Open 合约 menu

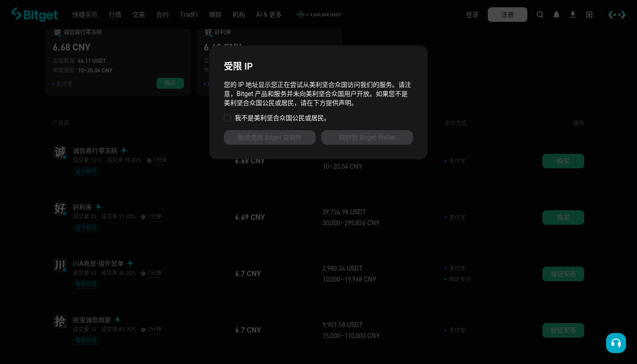(162, 15)
